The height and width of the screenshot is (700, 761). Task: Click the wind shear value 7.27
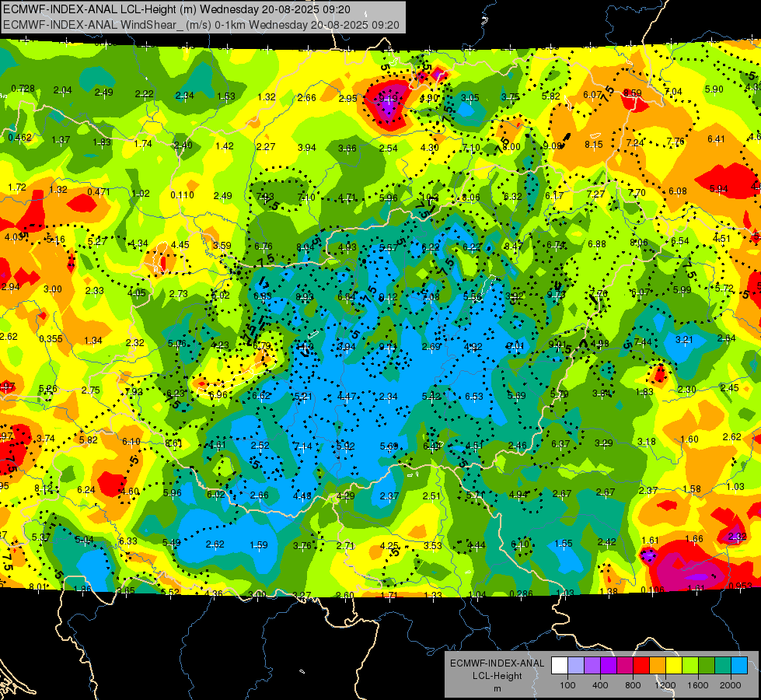point(595,194)
